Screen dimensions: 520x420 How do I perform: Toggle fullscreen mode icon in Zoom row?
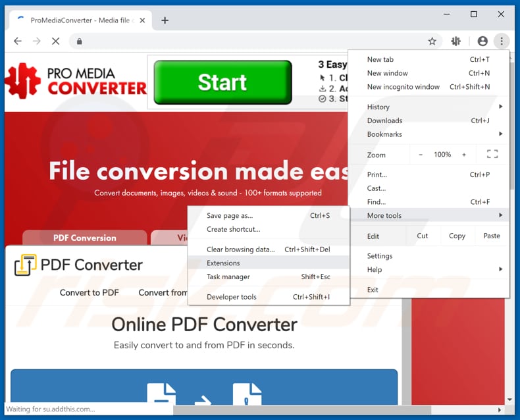click(492, 154)
